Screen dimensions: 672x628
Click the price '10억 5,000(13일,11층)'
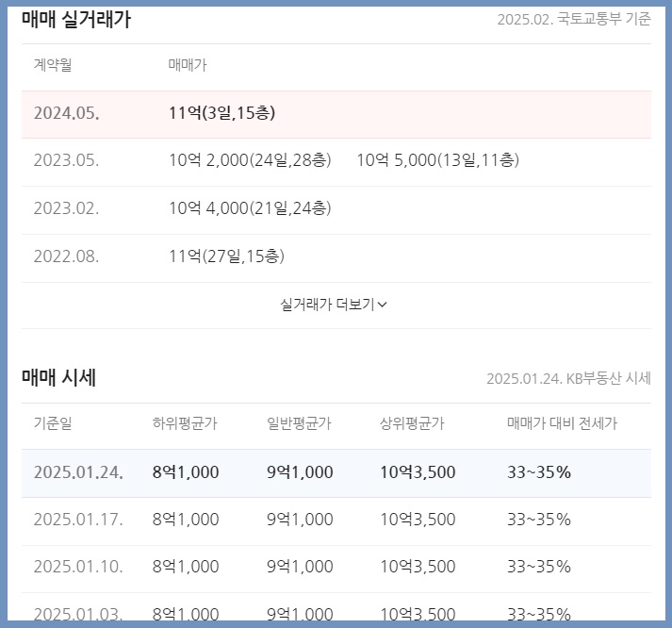[x=438, y=160]
